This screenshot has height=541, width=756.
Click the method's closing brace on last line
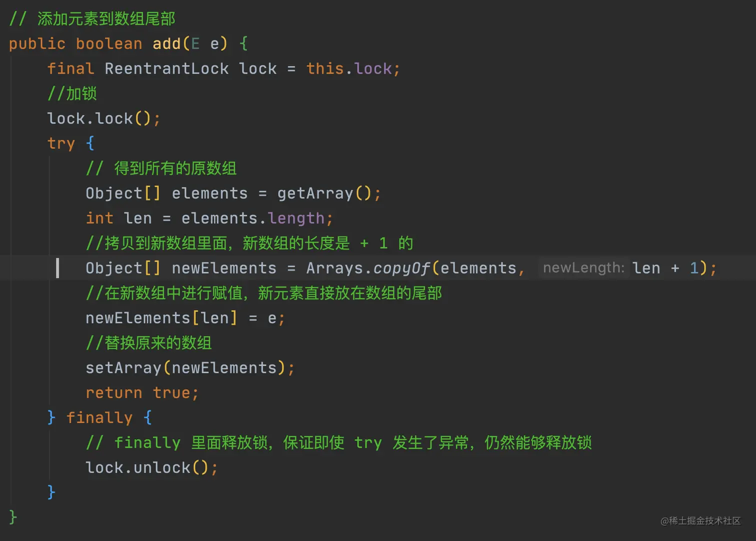coord(13,517)
